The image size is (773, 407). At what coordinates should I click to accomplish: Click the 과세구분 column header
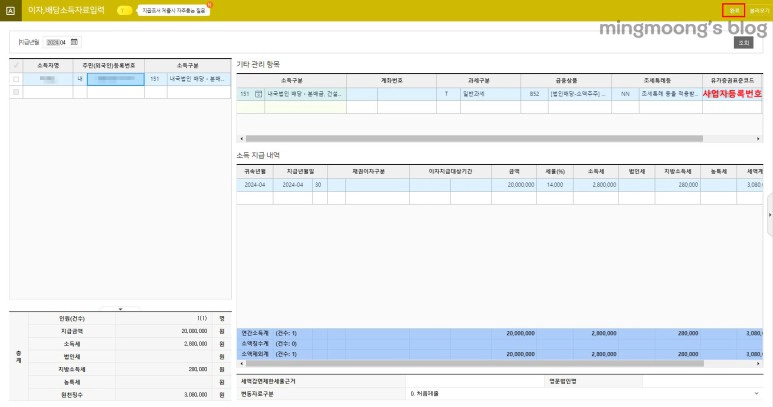coord(479,81)
